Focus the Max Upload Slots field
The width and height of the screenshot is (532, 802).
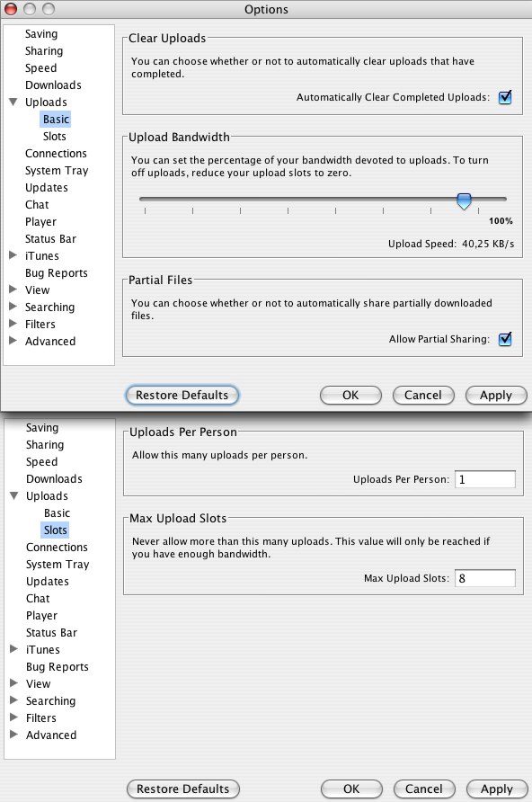[x=485, y=578]
